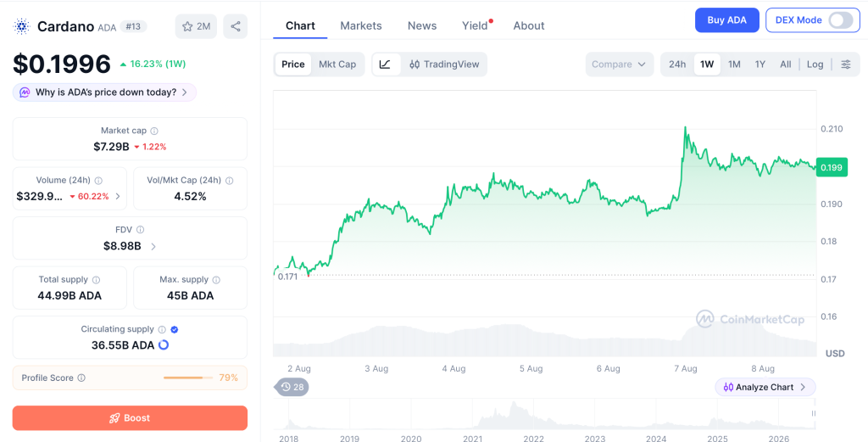
Task: Click the share icon button
Action: click(x=236, y=26)
